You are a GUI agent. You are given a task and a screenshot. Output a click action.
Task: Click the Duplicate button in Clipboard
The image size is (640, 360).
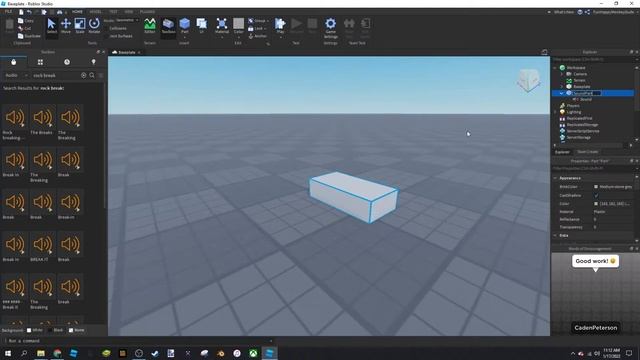[29, 36]
